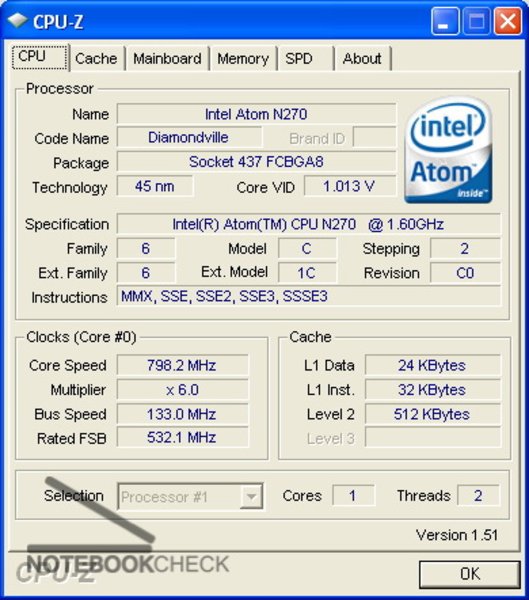Go to the SPD tab
The height and width of the screenshot is (600, 529).
point(305,59)
